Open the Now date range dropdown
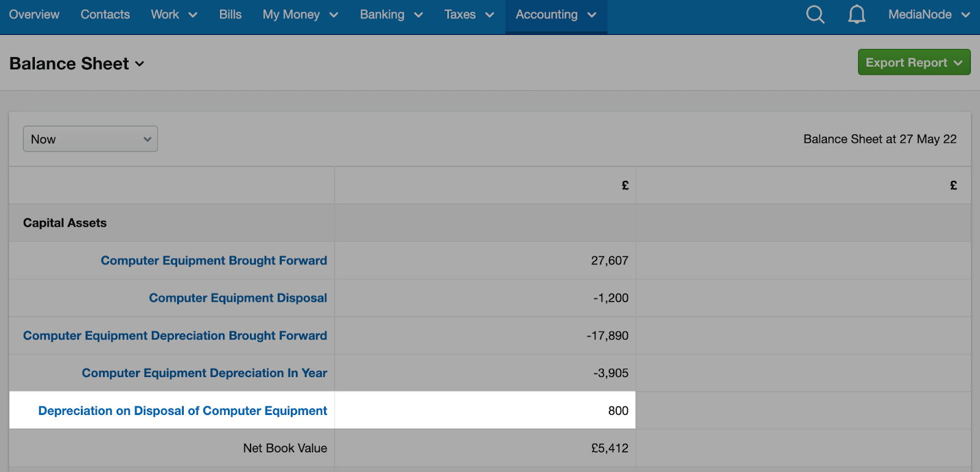Image resolution: width=980 pixels, height=472 pixels. point(91,139)
